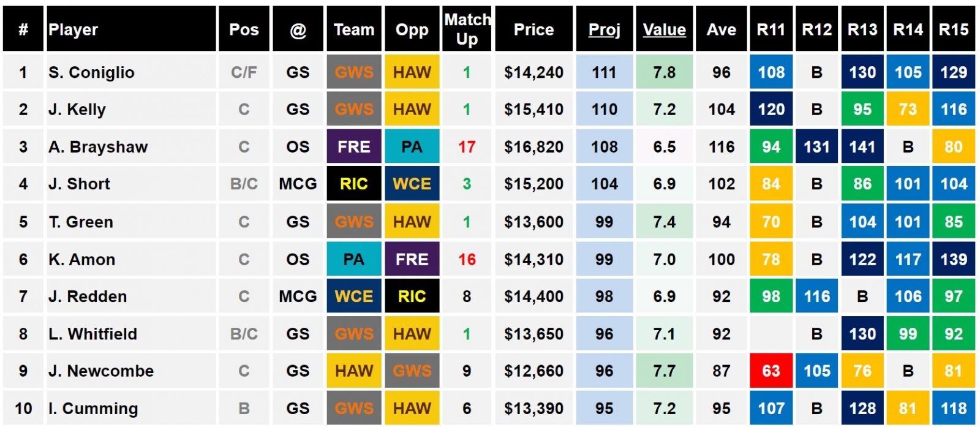Select J. Kelly's price $15,410
Image resolution: width=980 pixels, height=427 pixels.
(x=533, y=110)
